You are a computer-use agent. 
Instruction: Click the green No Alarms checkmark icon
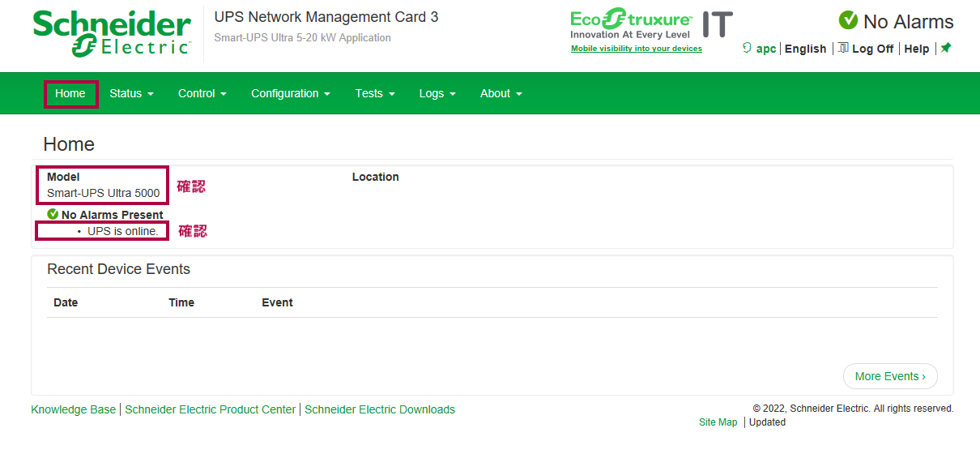tap(848, 20)
